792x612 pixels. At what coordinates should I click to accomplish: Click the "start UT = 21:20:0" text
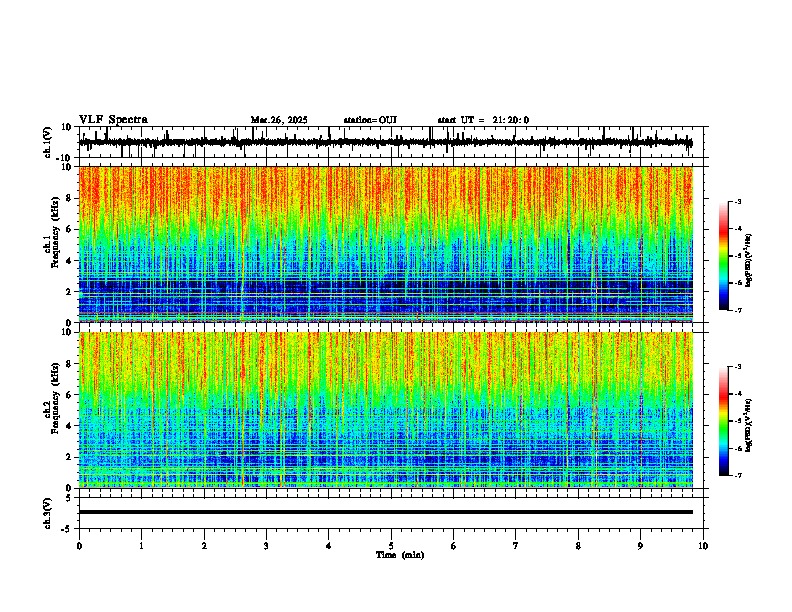(x=483, y=120)
